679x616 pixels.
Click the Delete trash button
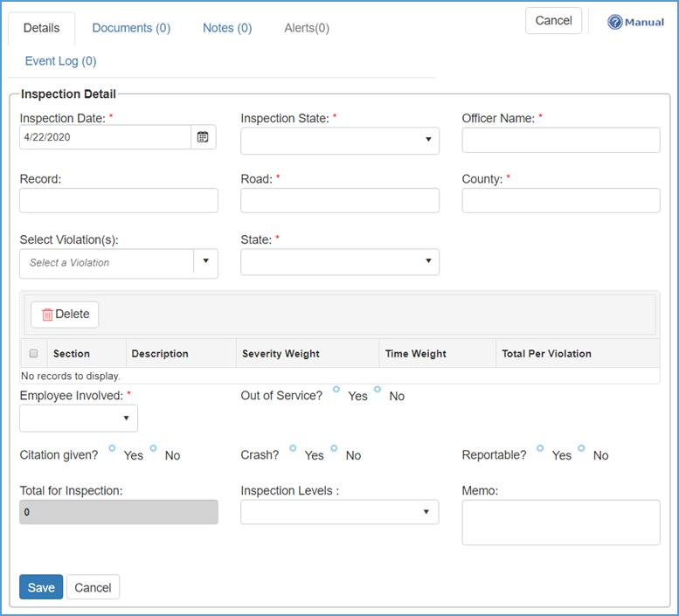66,315
